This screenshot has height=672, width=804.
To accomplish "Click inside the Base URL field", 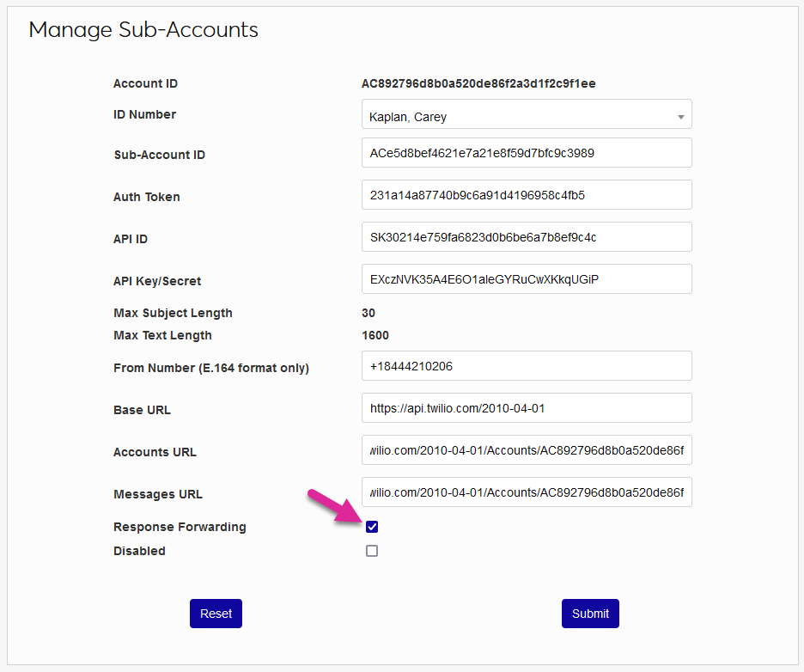I will click(526, 408).
